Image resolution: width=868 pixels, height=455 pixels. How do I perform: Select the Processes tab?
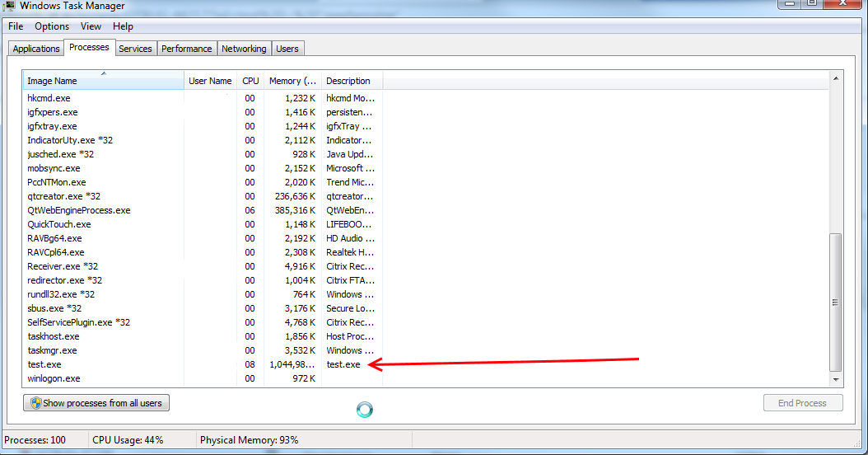(x=89, y=47)
